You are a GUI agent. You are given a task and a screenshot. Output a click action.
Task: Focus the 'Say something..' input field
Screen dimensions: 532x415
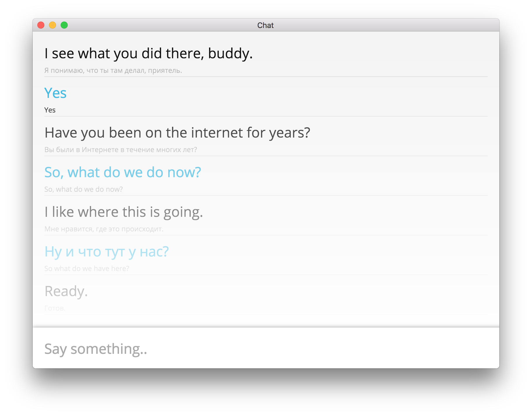266,349
